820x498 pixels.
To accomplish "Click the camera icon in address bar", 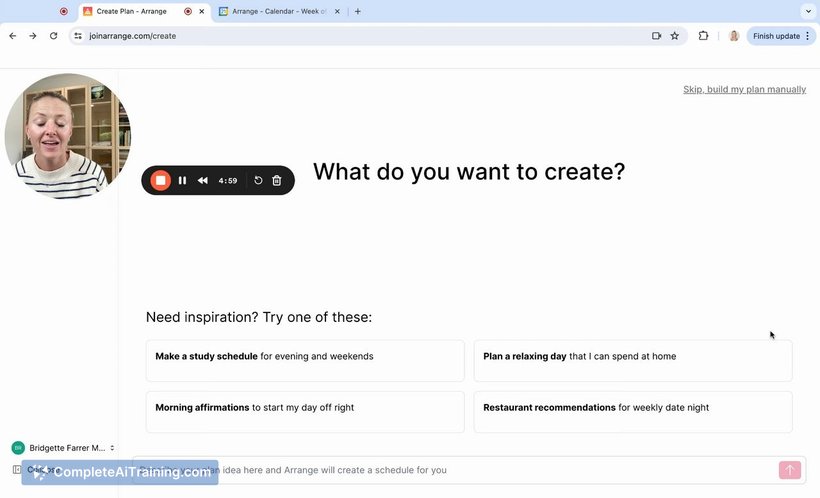I will coord(656,35).
